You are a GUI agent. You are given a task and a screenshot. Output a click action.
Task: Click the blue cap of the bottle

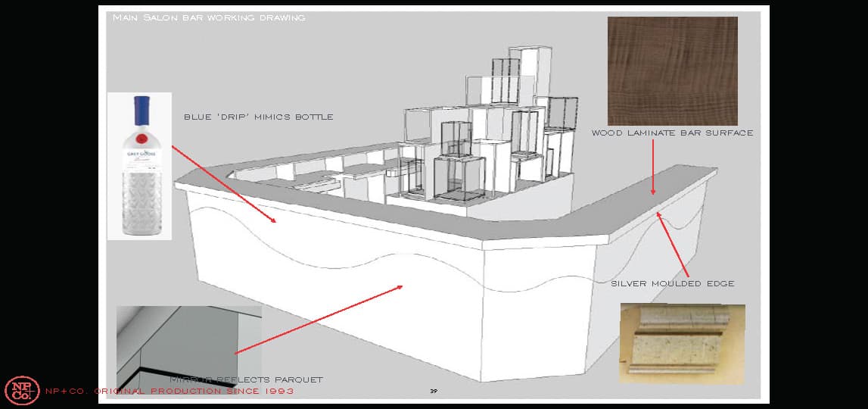139,110
